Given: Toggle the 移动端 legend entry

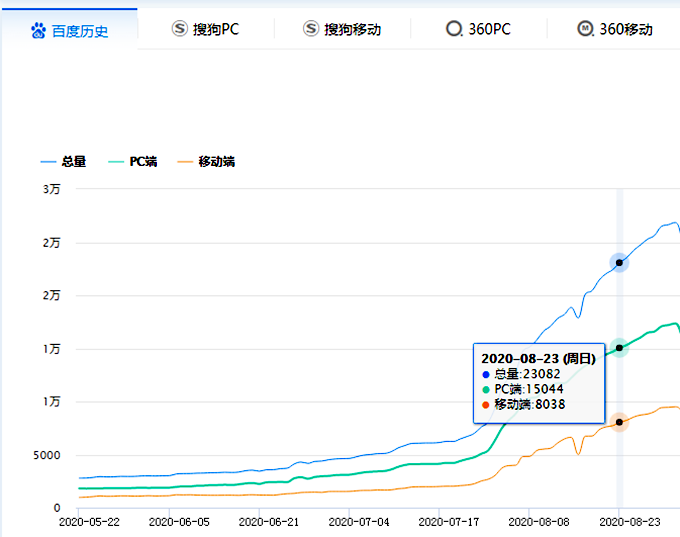Looking at the screenshot, I should (206, 161).
